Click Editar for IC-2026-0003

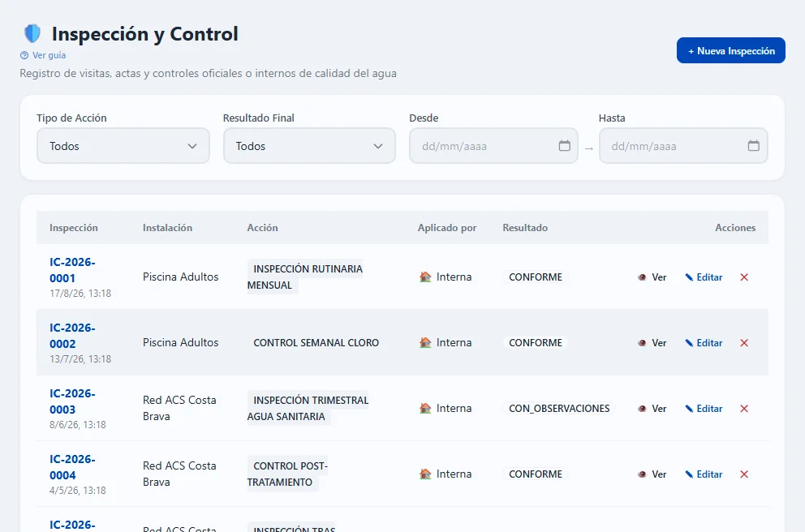pos(704,409)
